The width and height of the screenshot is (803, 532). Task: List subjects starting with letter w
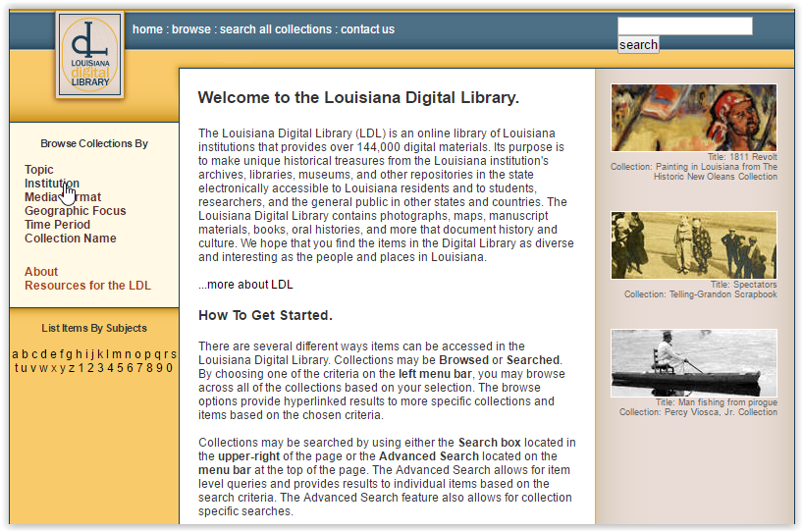click(x=43, y=368)
